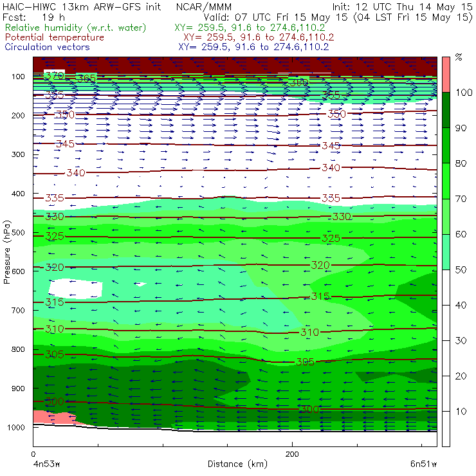Click the '20' color bar label
The height and width of the screenshot is (476, 476).
[x=461, y=376]
